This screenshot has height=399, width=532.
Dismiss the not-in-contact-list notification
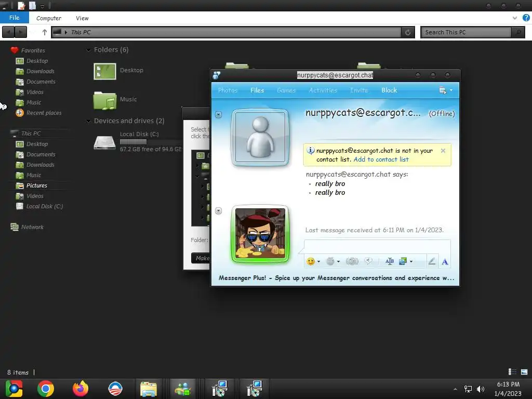tap(443, 151)
